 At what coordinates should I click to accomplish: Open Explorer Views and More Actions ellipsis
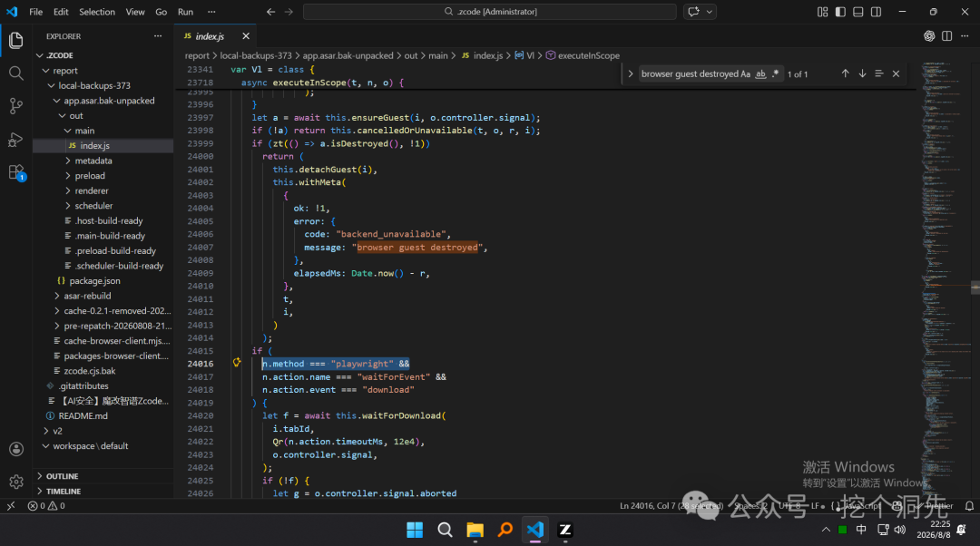158,36
